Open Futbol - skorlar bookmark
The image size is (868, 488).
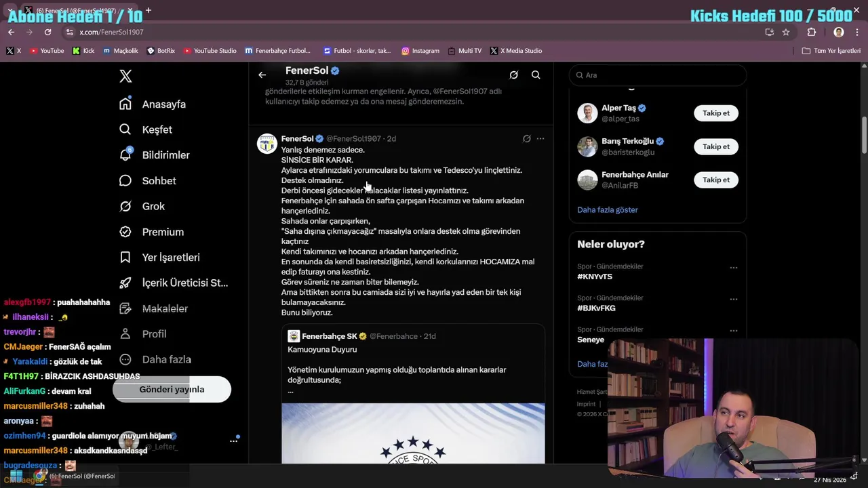[x=357, y=51]
